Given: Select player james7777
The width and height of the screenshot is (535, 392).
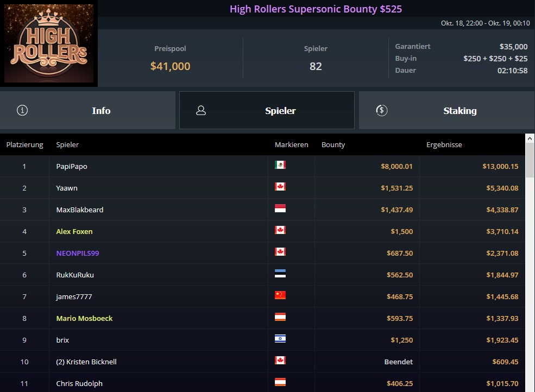Looking at the screenshot, I should click(74, 297).
